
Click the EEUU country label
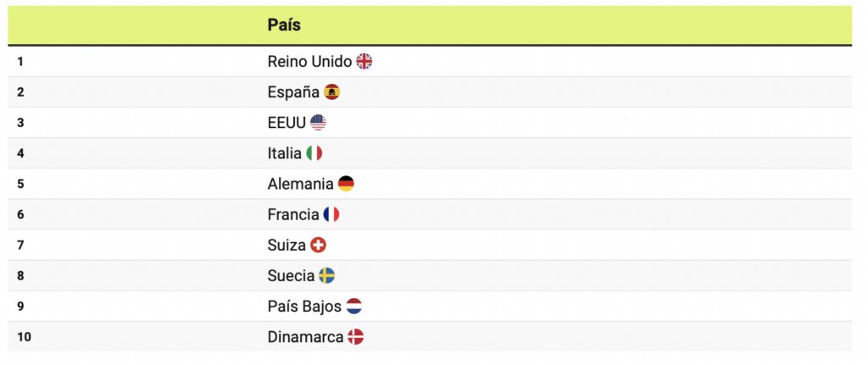(x=287, y=123)
